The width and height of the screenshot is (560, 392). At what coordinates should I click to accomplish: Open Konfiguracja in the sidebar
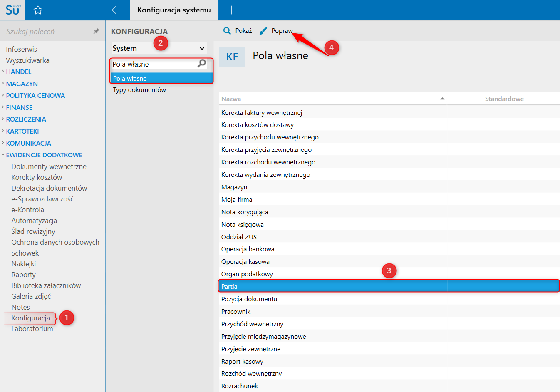pos(30,318)
